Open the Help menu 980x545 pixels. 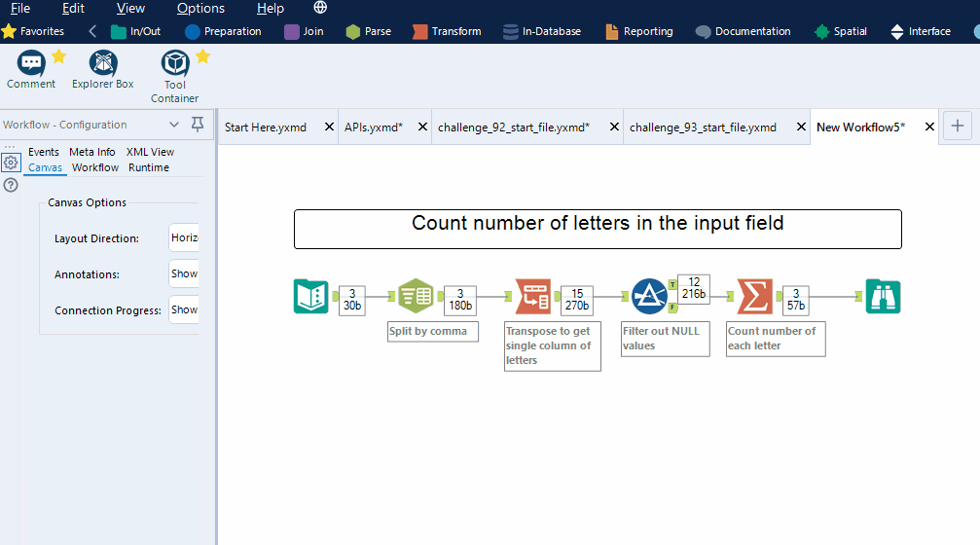270,8
